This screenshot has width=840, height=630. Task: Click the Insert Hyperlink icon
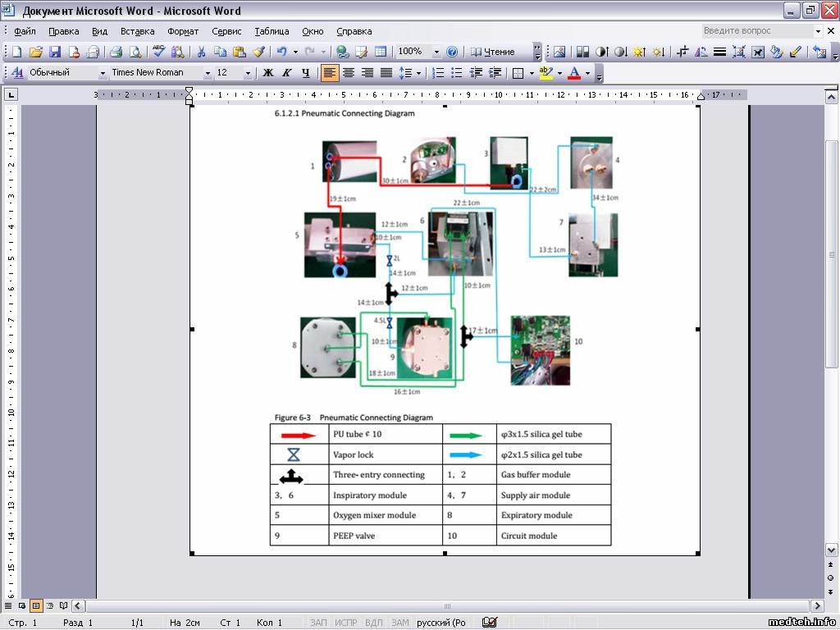click(x=341, y=52)
